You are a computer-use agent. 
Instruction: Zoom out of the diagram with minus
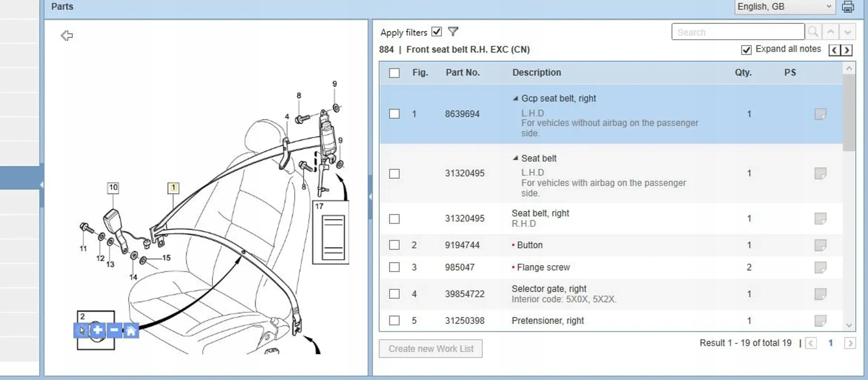click(115, 330)
